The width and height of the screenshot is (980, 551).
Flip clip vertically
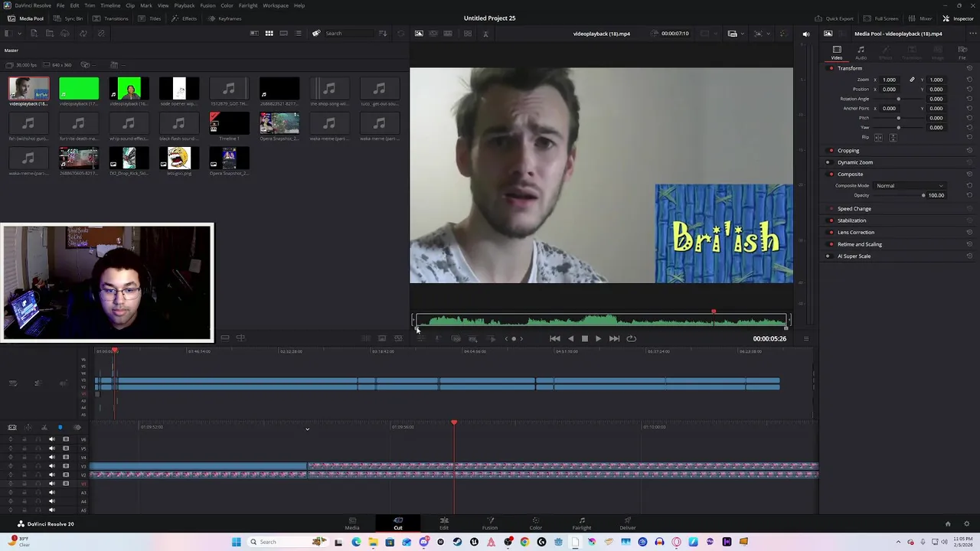(893, 138)
